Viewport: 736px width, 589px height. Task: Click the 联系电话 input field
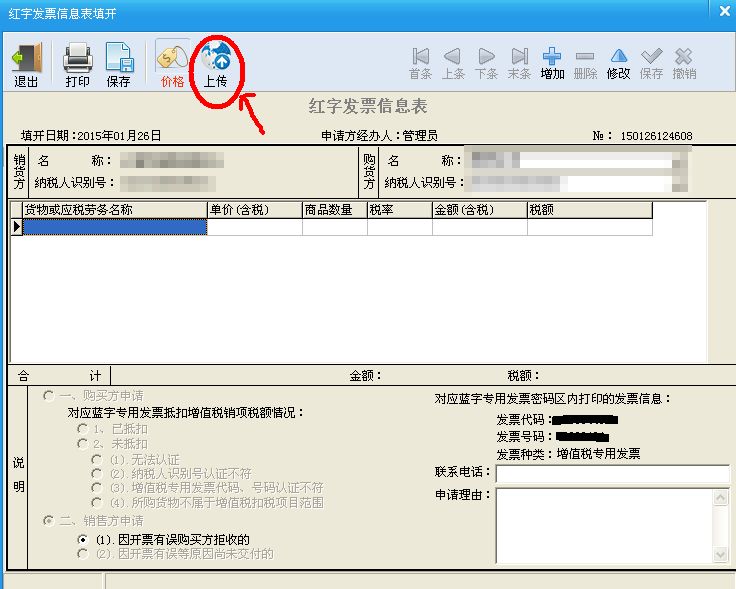point(613,474)
